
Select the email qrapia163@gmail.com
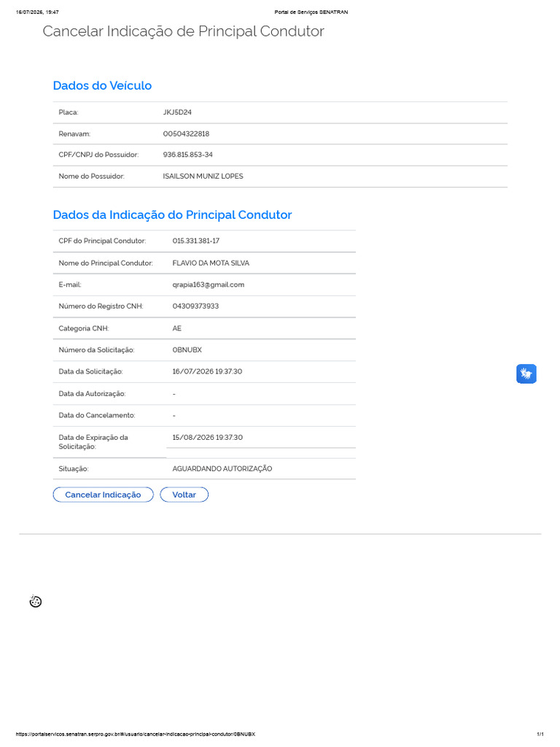tap(208, 285)
